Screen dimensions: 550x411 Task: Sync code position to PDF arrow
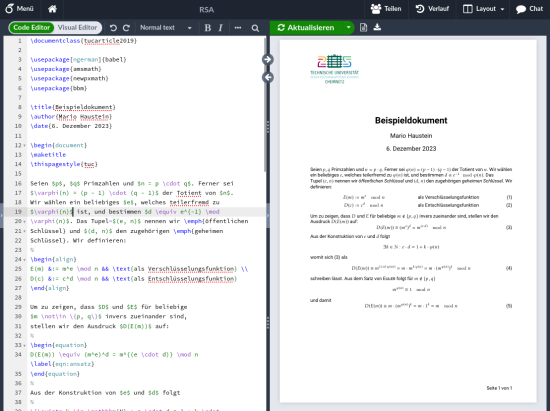click(268, 60)
